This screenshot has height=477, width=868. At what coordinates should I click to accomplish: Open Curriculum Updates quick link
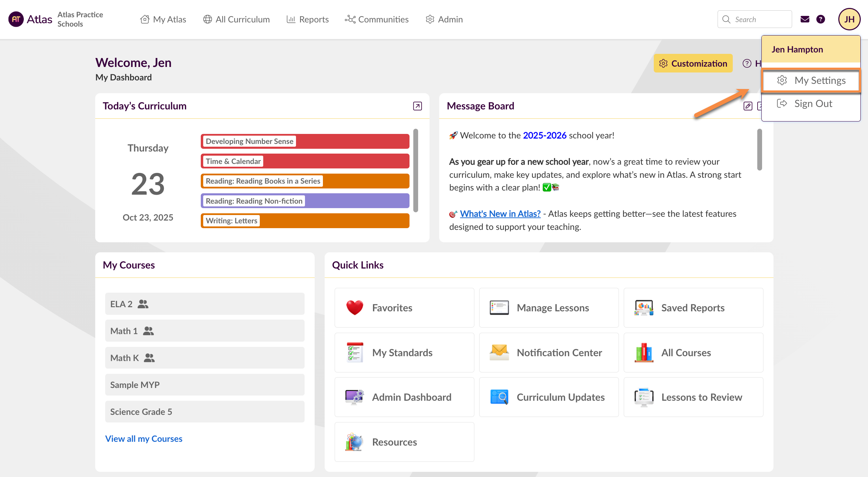tap(549, 397)
